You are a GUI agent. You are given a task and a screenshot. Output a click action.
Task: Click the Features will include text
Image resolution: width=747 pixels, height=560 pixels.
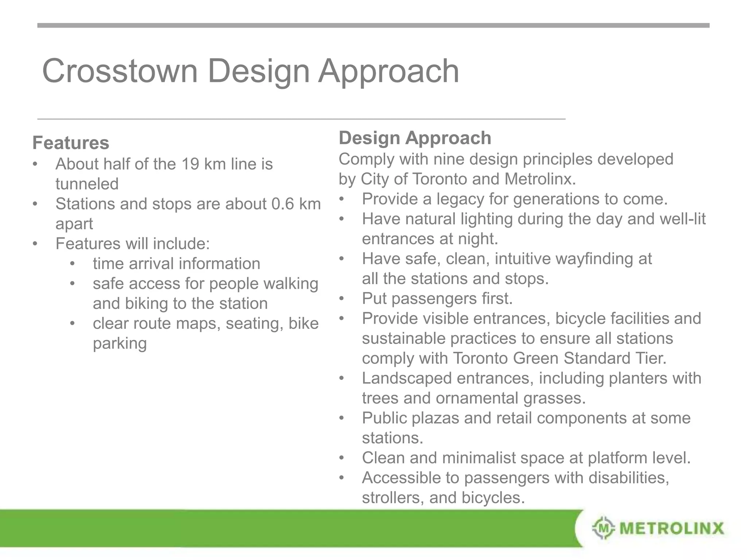(132, 244)
